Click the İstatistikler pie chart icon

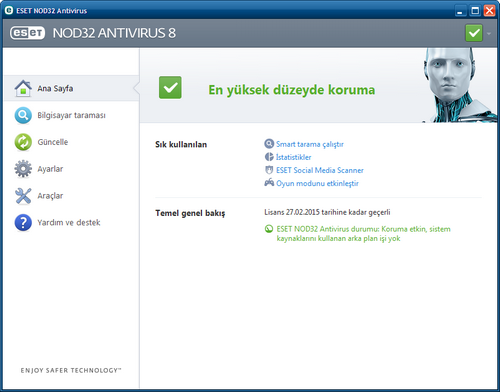(269, 157)
